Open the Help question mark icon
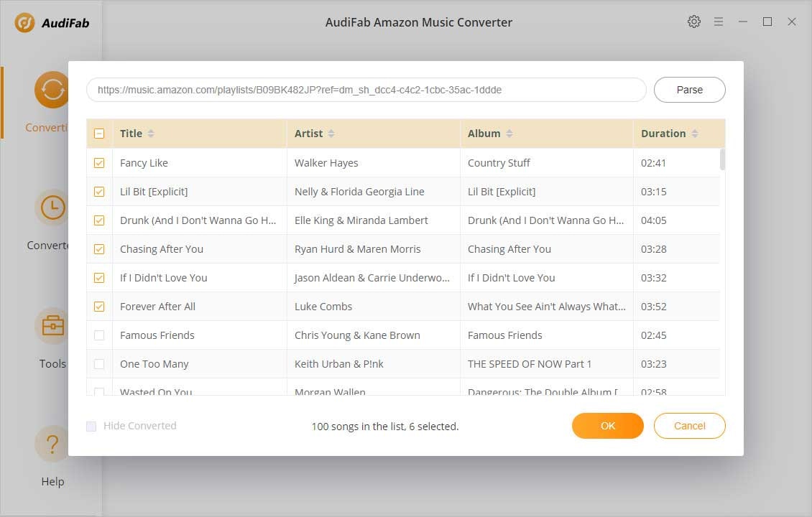 pos(52,444)
